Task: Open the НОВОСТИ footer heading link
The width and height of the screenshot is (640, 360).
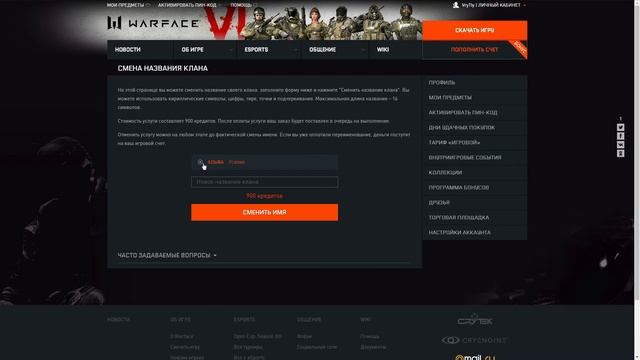Action: [118, 320]
